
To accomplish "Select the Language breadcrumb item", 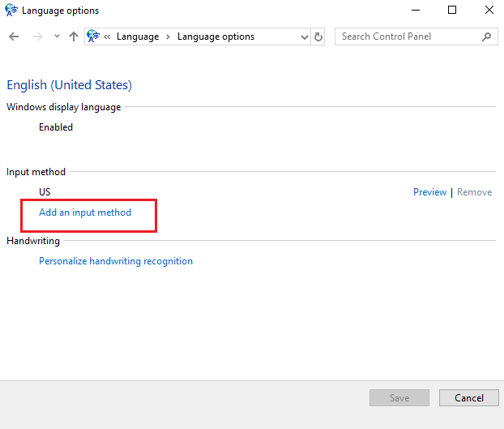I will click(137, 36).
